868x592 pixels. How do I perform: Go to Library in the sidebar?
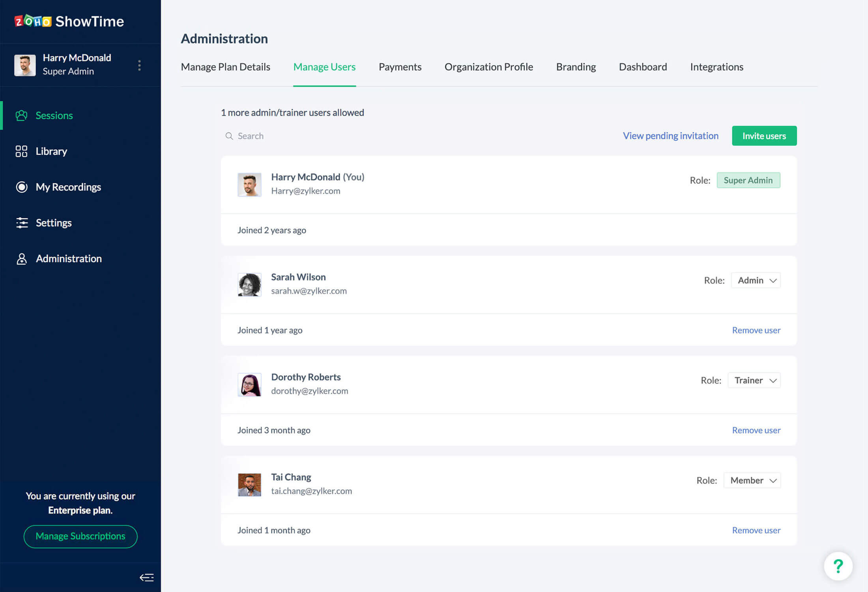click(80, 151)
